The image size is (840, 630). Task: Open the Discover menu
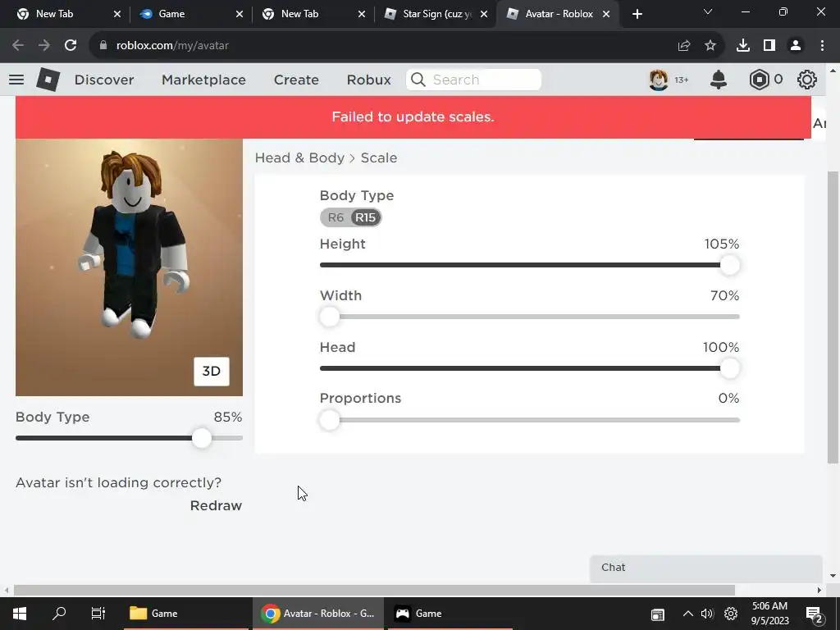point(104,80)
